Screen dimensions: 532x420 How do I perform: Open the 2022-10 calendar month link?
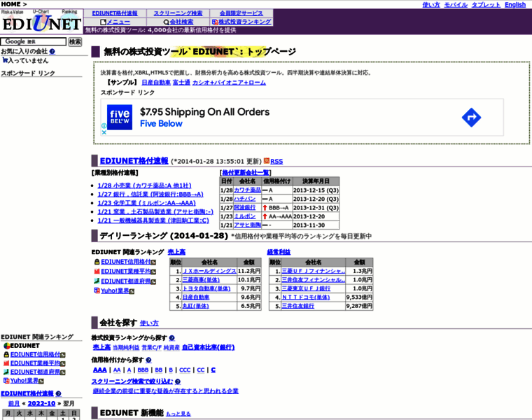[x=41, y=404]
